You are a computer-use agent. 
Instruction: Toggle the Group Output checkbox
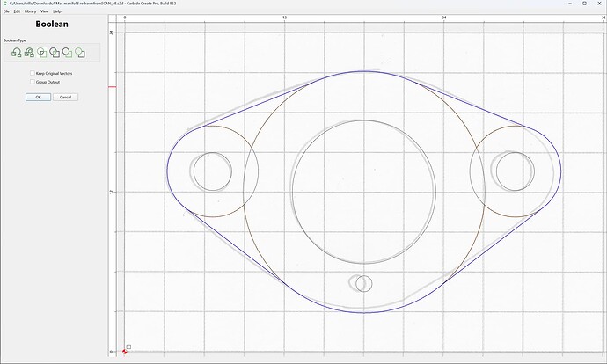point(33,82)
